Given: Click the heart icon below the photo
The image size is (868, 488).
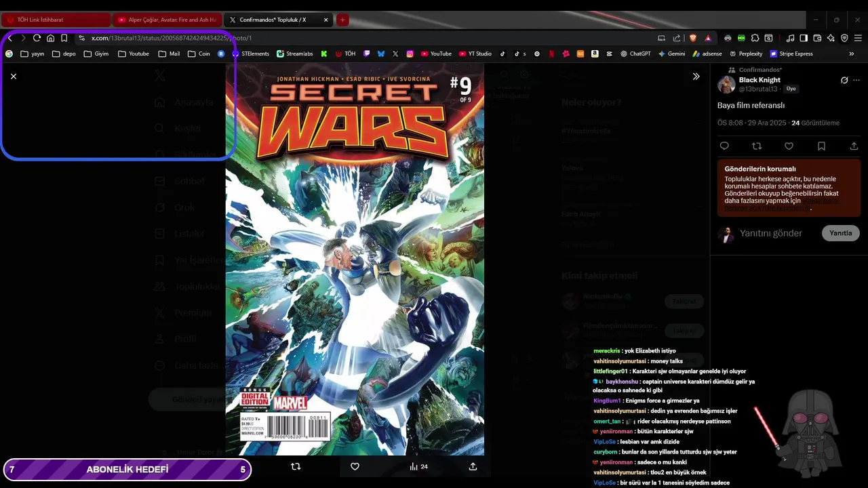Looking at the screenshot, I should (355, 466).
